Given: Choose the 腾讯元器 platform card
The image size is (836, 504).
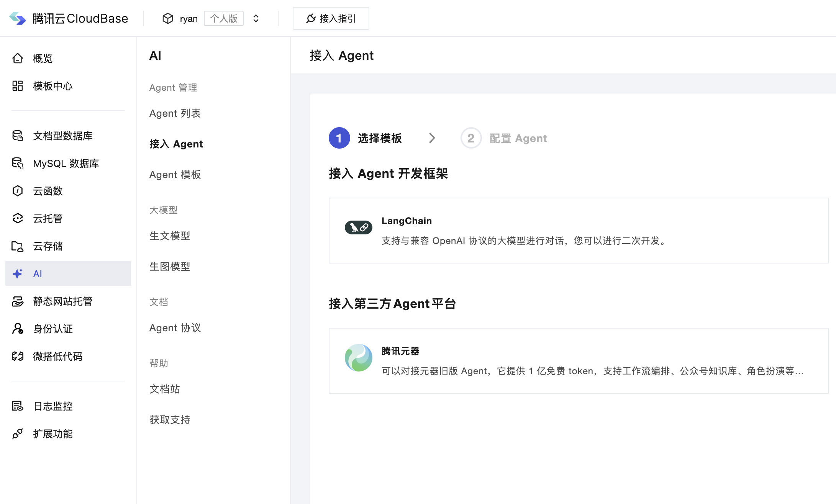Looking at the screenshot, I should [579, 361].
